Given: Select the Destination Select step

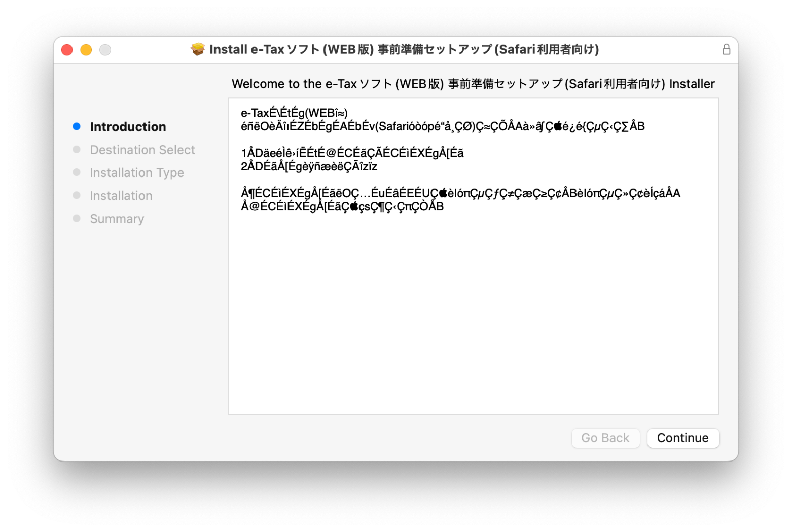Looking at the screenshot, I should 142,150.
